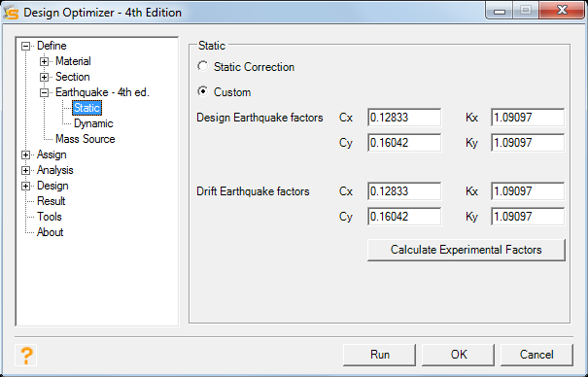Click the Run button
This screenshot has width=588, height=377.
pos(379,355)
